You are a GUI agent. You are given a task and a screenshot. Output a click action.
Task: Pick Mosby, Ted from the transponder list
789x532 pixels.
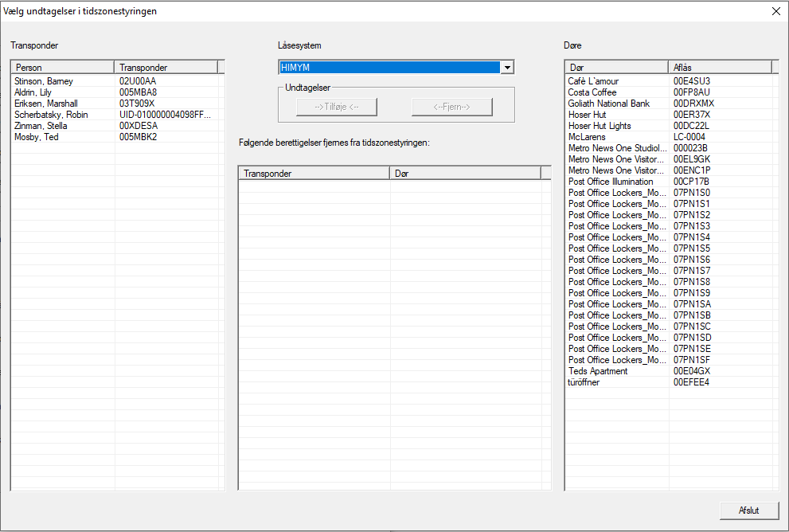click(x=37, y=137)
